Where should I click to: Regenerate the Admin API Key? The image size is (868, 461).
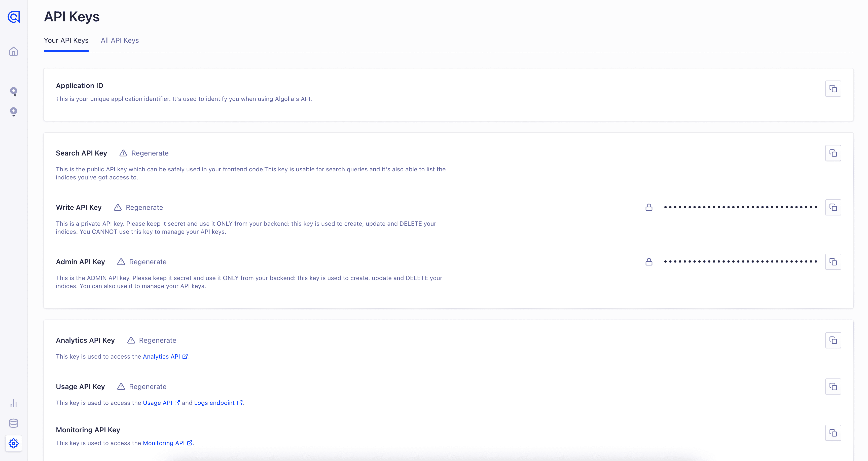click(148, 262)
